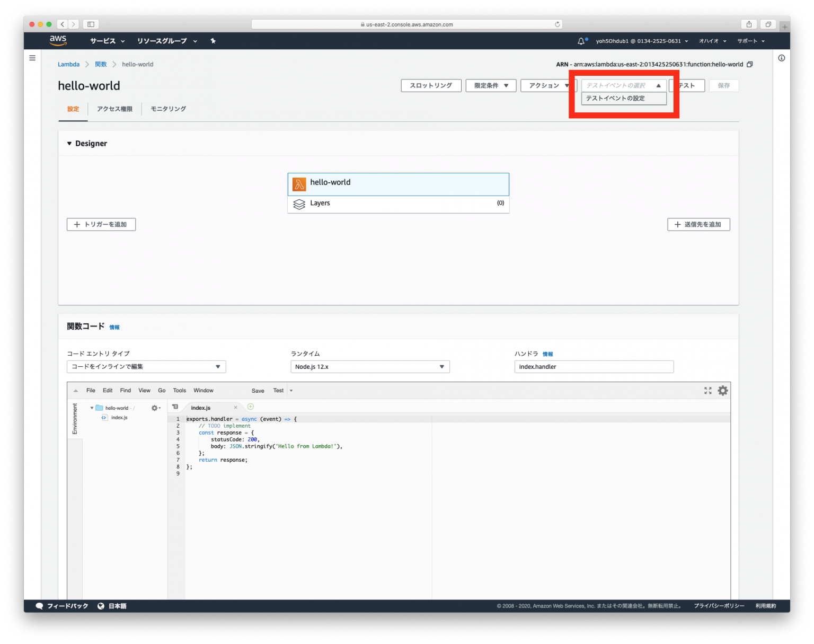Open the File menu in the code editor
This screenshot has height=644, width=814.
tap(91, 391)
